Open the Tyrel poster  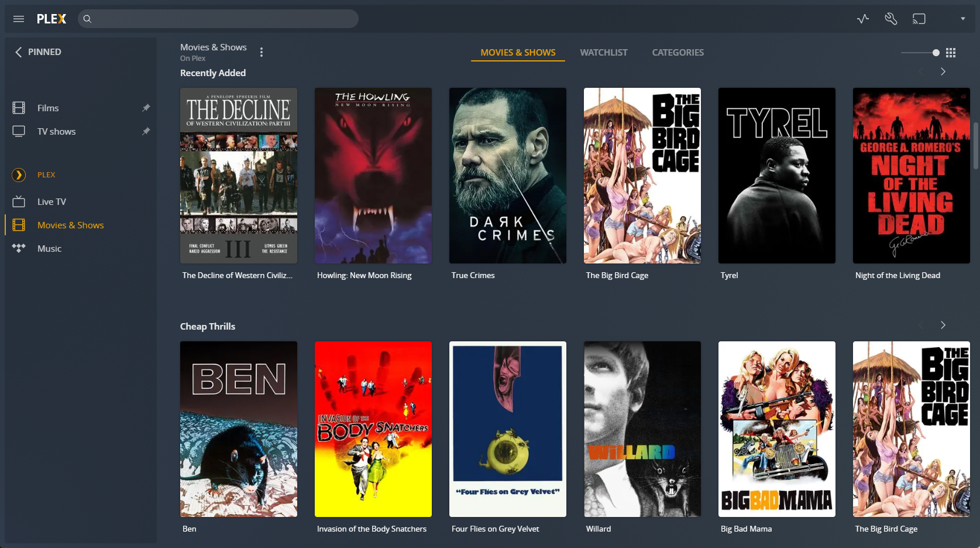[777, 176]
